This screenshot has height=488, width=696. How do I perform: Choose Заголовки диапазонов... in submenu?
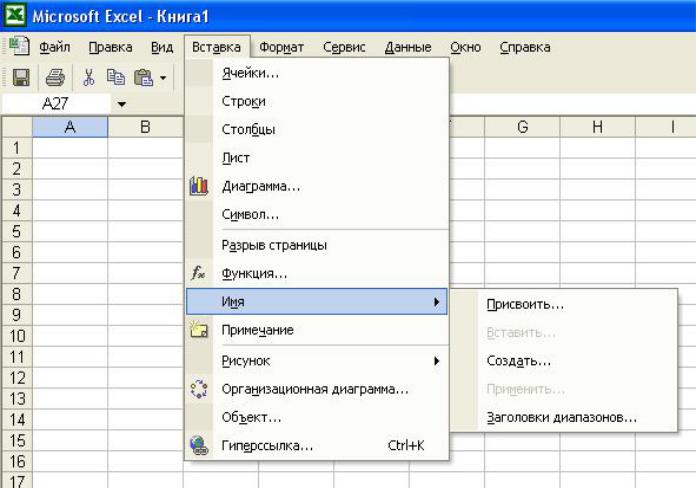(x=564, y=418)
